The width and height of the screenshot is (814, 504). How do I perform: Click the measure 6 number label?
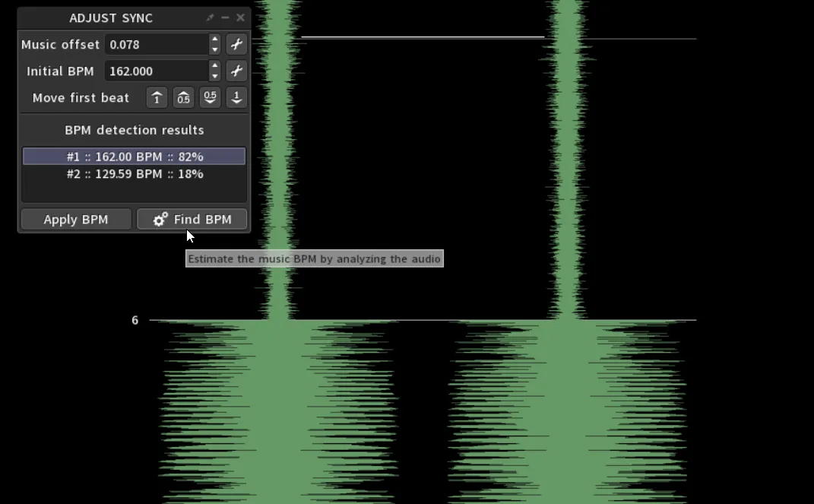[135, 321]
